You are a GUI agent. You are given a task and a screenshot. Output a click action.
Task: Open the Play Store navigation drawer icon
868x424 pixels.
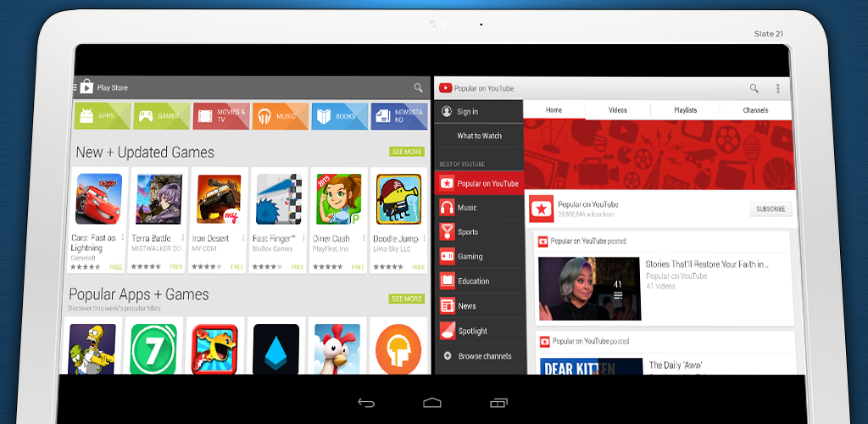[x=75, y=87]
